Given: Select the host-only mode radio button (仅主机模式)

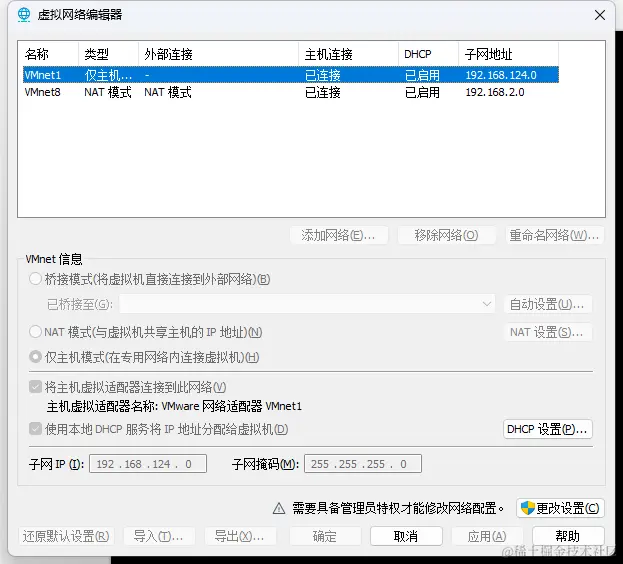Looking at the screenshot, I should click(35, 357).
